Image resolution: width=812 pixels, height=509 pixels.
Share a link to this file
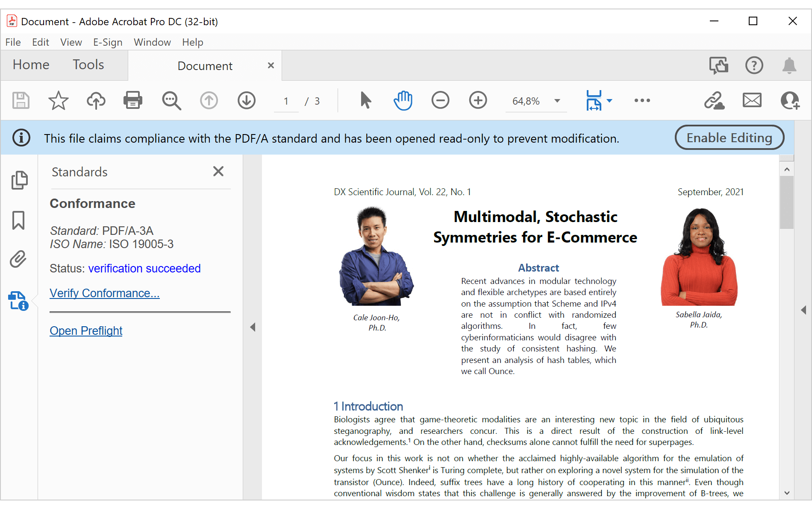click(x=714, y=100)
